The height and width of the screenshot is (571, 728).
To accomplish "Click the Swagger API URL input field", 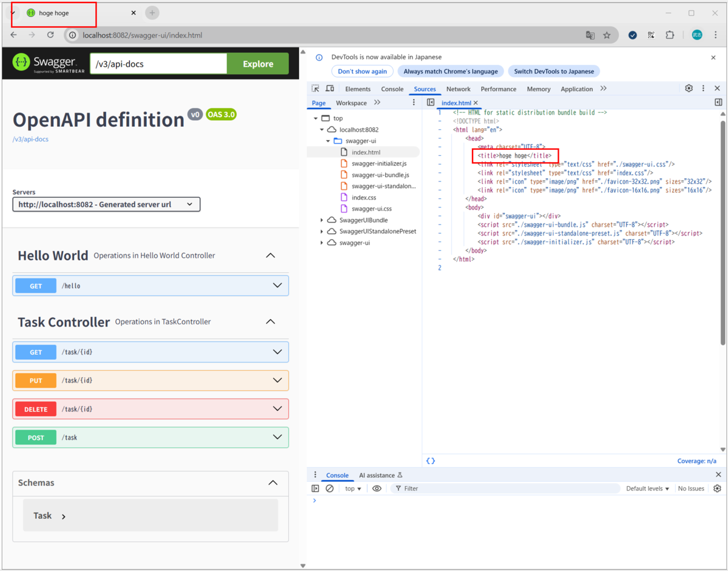I will [x=158, y=64].
